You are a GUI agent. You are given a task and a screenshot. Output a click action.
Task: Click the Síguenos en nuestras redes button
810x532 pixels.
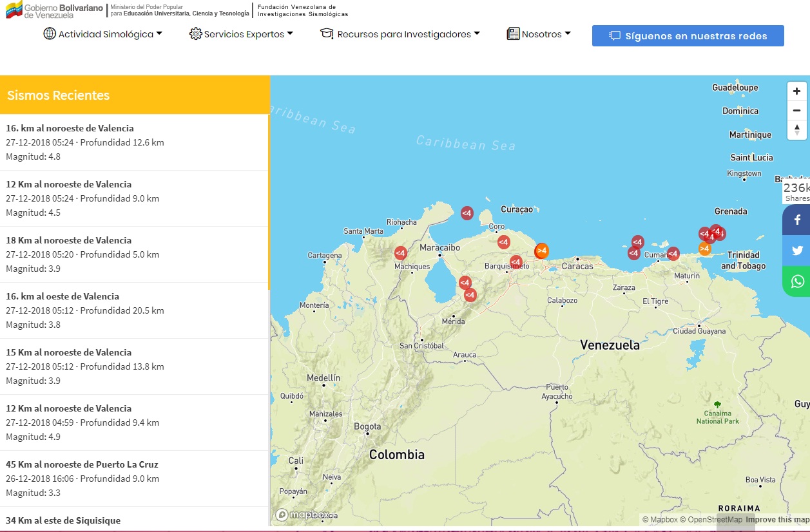tap(688, 35)
